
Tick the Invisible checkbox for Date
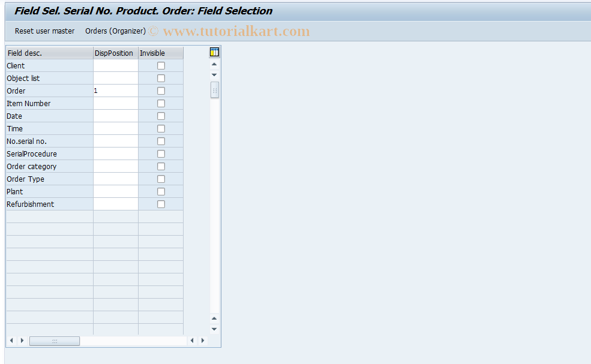pos(161,116)
